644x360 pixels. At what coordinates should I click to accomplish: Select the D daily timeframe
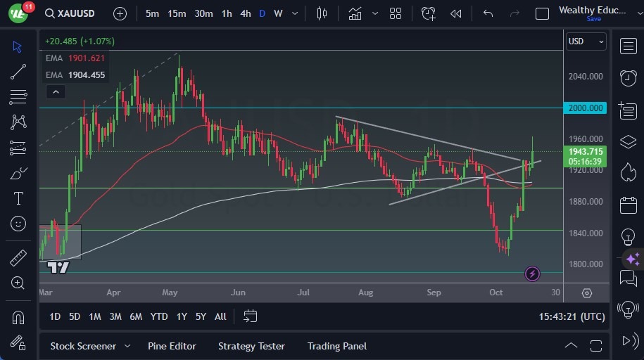click(262, 13)
